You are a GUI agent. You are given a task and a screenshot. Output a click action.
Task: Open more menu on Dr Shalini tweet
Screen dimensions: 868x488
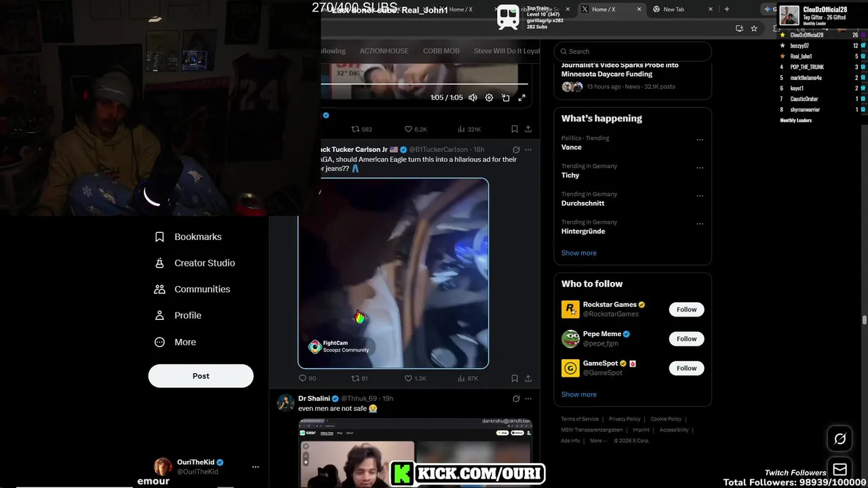coord(528,399)
